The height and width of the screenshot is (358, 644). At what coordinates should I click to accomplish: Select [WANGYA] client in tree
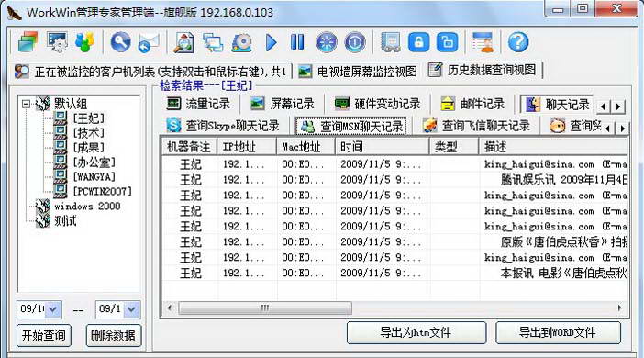point(94,177)
